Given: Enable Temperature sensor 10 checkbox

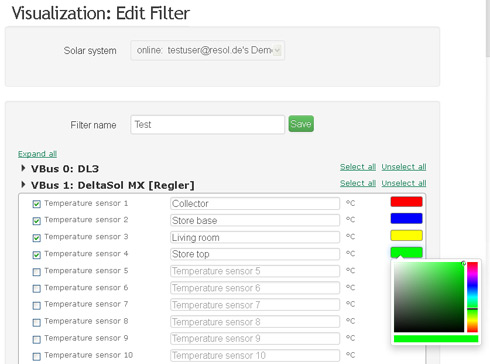Looking at the screenshot, I should click(37, 356).
